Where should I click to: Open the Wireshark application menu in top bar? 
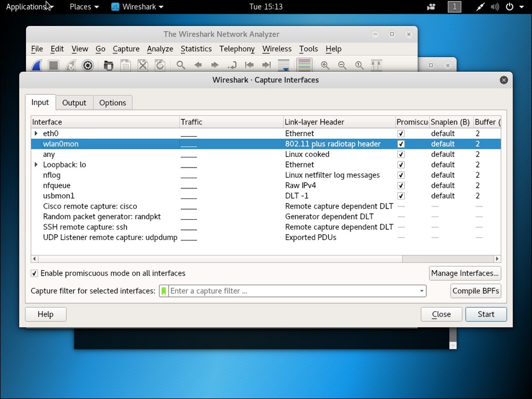(x=137, y=7)
